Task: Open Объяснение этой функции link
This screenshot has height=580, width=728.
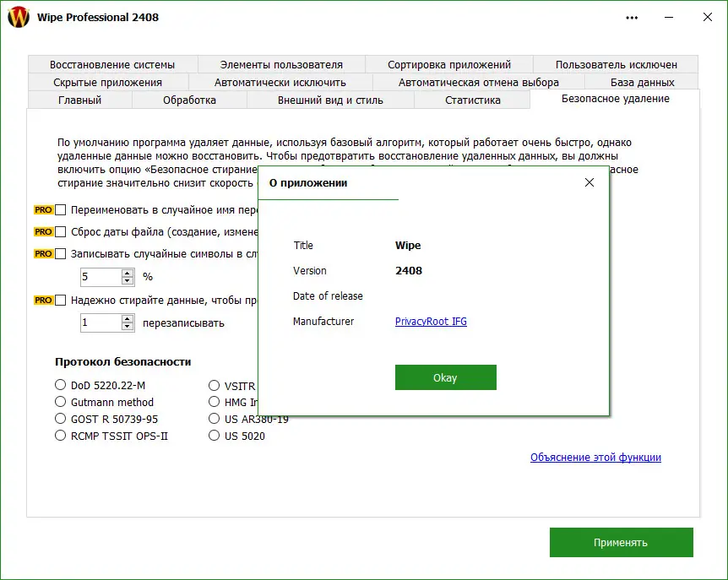Action: [595, 457]
